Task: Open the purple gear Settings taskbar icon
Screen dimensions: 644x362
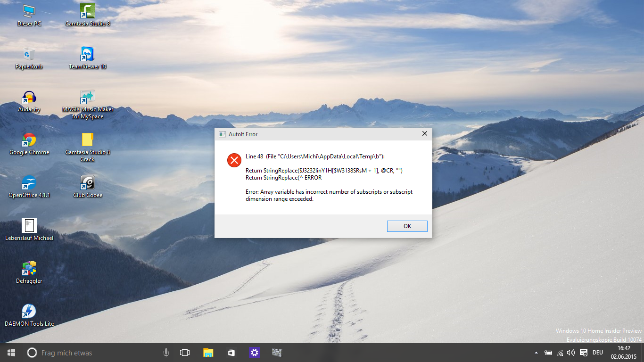Action: (255, 353)
